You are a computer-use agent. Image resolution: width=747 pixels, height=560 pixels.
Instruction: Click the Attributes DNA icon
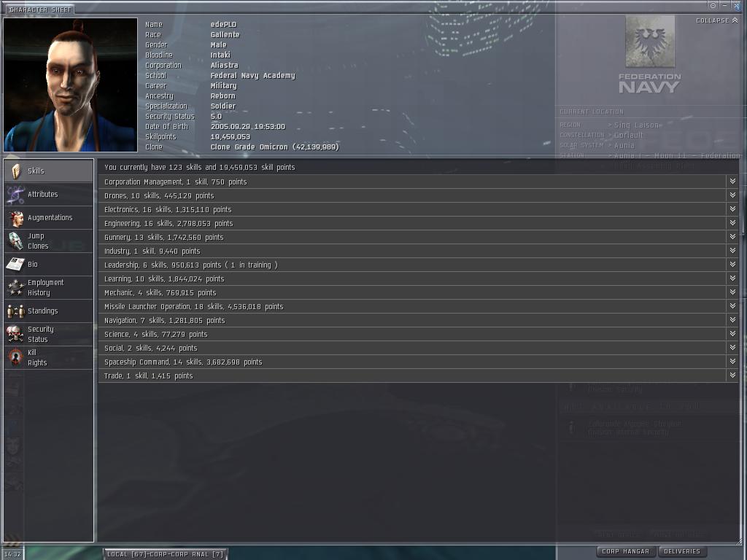[15, 194]
